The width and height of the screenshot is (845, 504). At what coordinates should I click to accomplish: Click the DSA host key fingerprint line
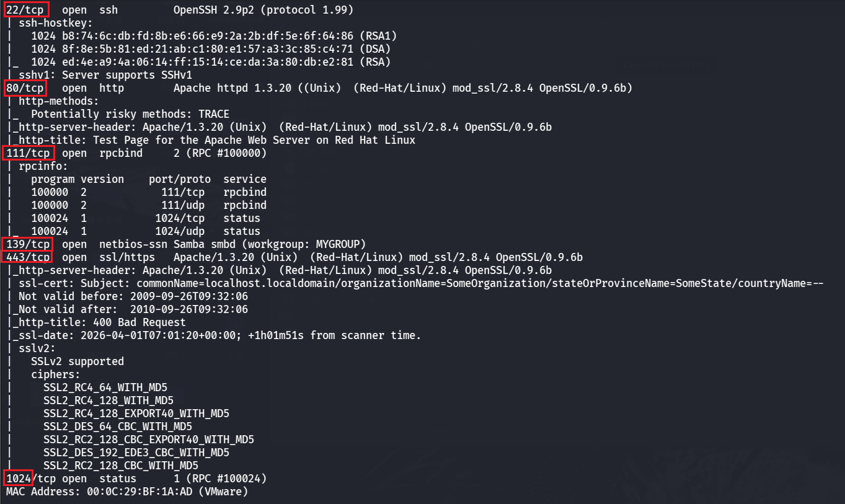coord(211,49)
